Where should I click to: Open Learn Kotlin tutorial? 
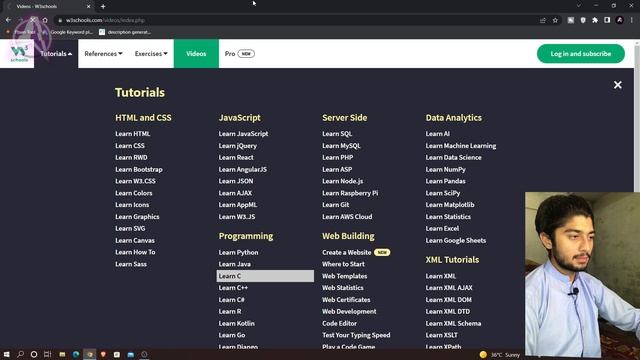coord(236,323)
